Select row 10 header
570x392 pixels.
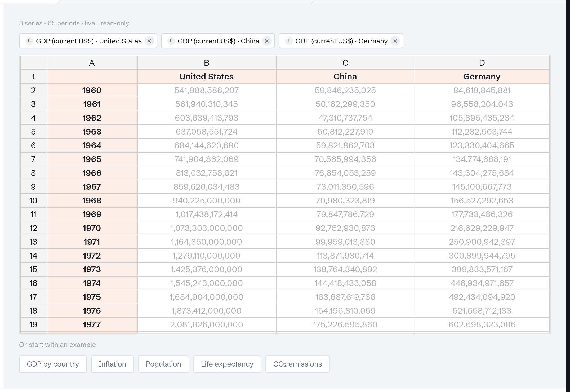[33, 201]
